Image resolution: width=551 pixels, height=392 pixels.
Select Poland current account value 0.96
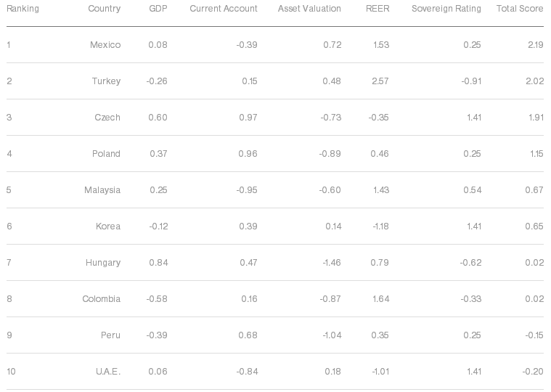(x=248, y=154)
